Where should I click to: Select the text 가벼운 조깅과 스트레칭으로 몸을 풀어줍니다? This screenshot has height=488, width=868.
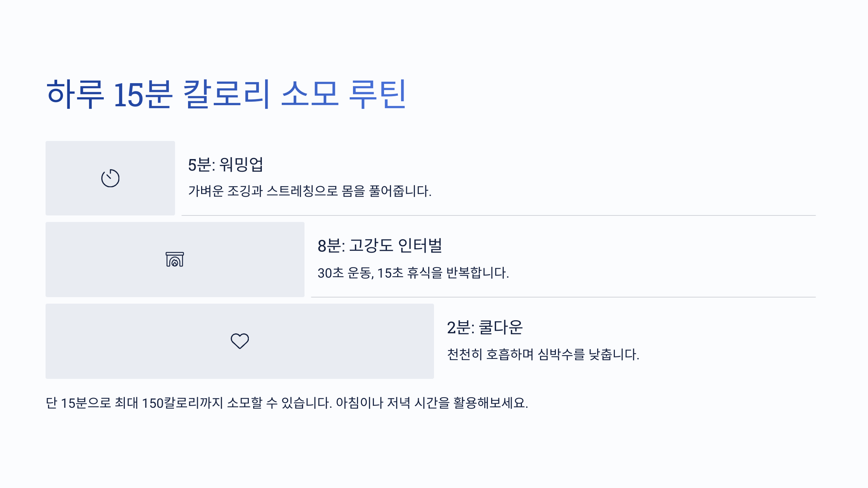click(x=310, y=191)
